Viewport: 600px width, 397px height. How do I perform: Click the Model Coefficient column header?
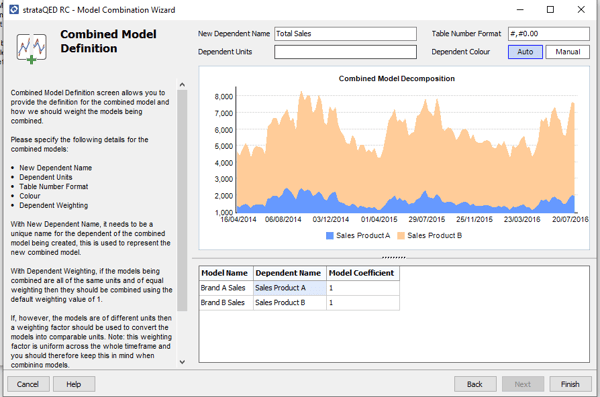tap(362, 273)
